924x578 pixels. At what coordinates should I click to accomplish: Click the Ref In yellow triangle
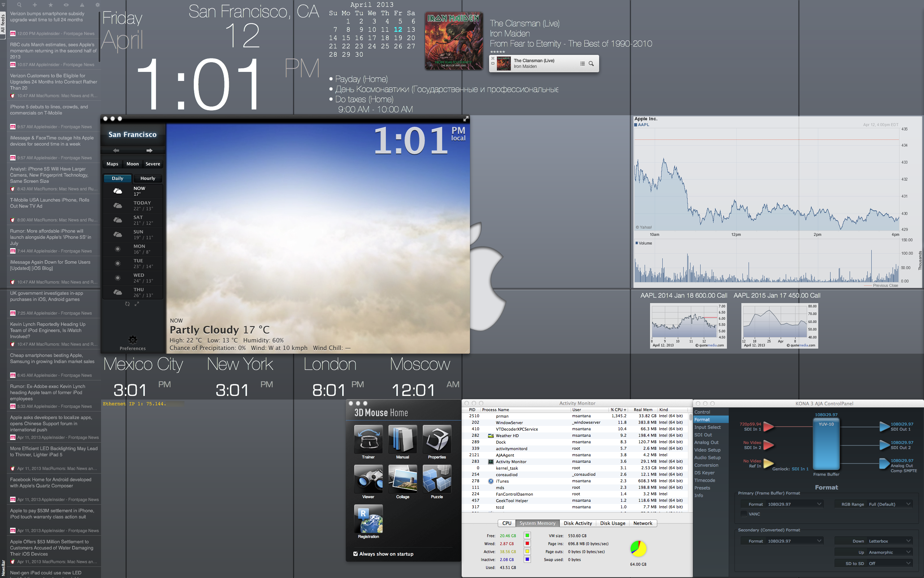click(768, 463)
